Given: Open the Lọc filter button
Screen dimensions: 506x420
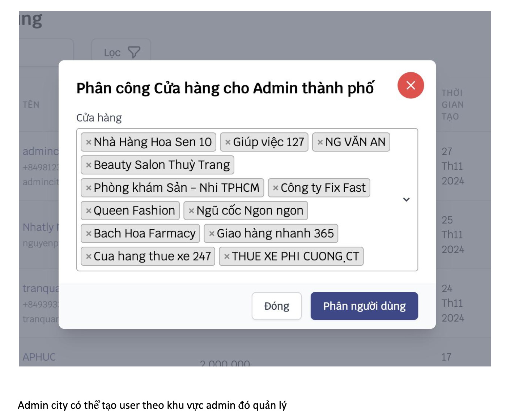Looking at the screenshot, I should tap(121, 52).
